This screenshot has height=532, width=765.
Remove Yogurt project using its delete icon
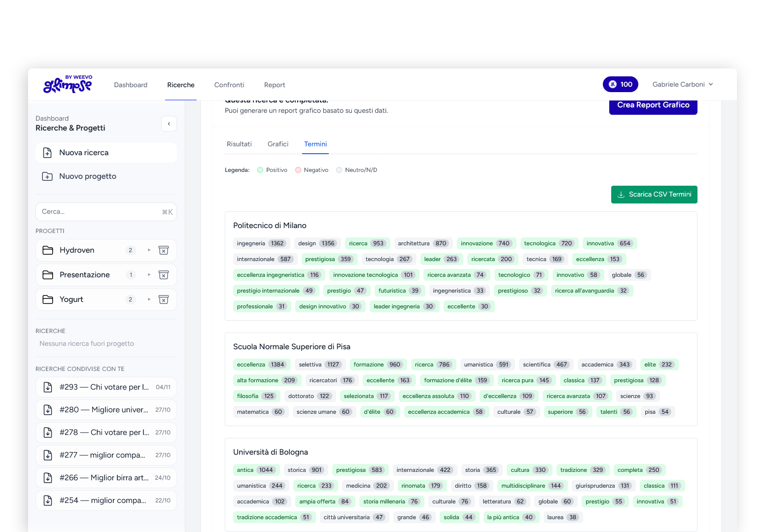click(164, 299)
